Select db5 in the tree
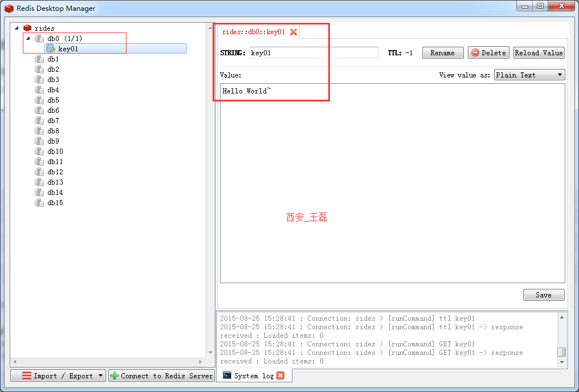The image size is (579, 392). pyautogui.click(x=53, y=100)
